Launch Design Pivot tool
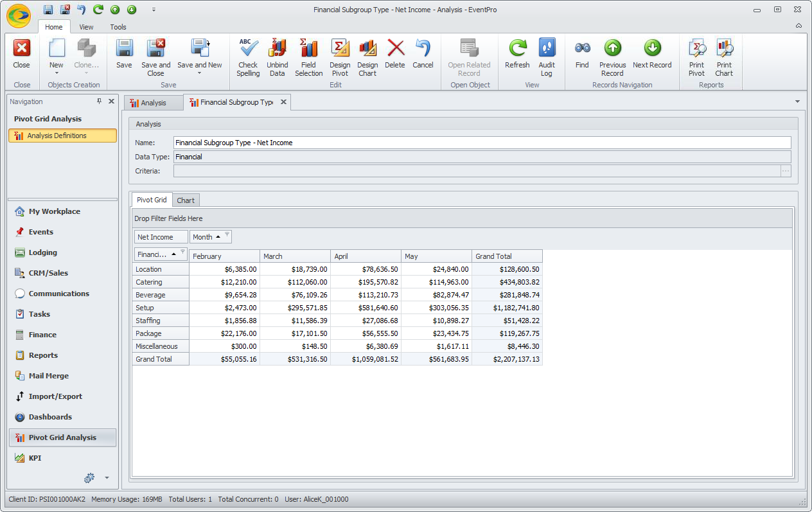Viewport: 812px width, 512px height. coord(340,57)
